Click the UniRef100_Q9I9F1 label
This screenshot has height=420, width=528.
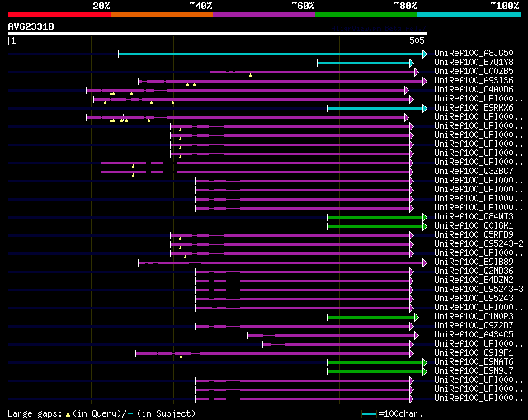tap(474, 352)
